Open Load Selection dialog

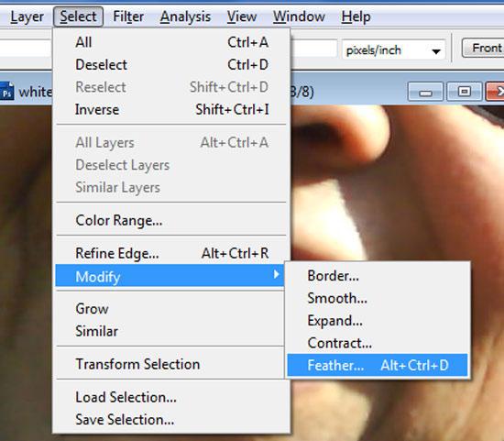coord(171,398)
